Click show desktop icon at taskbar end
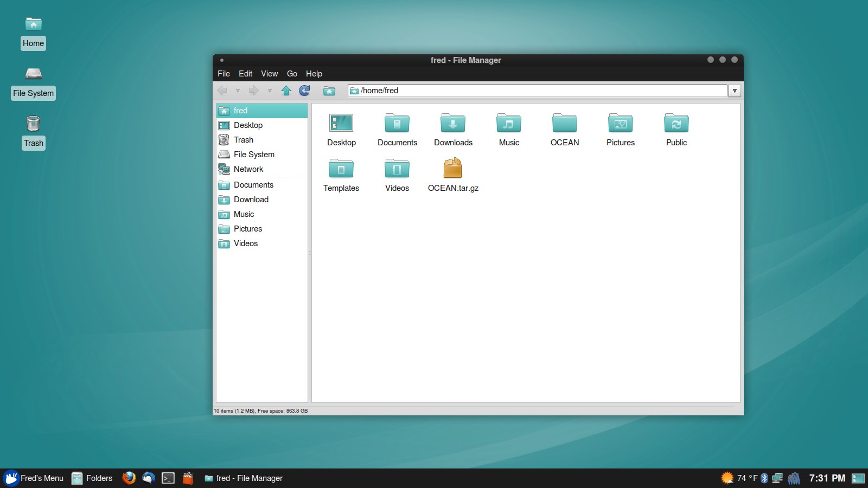 point(858,478)
